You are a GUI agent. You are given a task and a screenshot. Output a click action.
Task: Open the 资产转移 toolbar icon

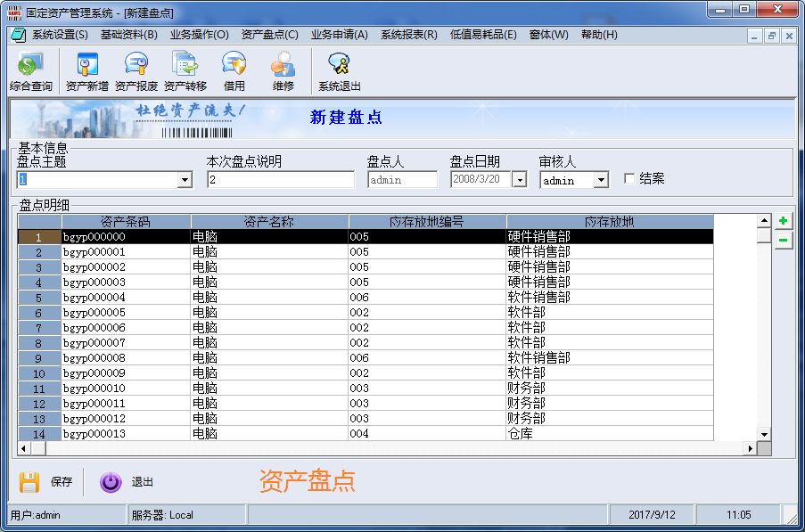pyautogui.click(x=185, y=71)
